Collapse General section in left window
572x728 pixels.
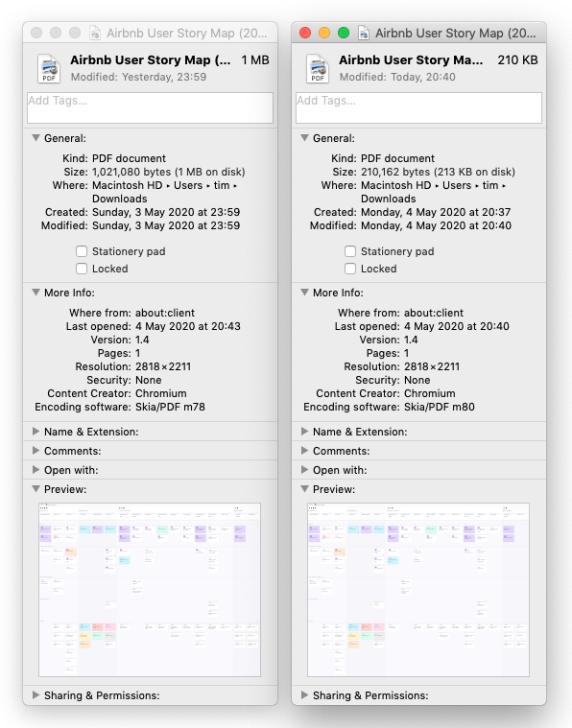[x=36, y=138]
